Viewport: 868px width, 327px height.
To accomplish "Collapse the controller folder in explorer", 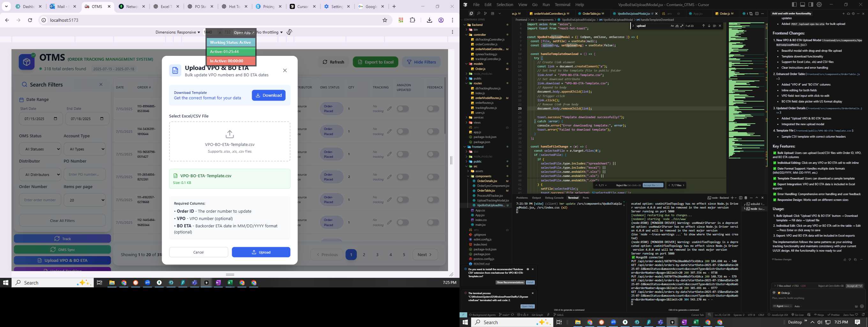I will point(486,35).
